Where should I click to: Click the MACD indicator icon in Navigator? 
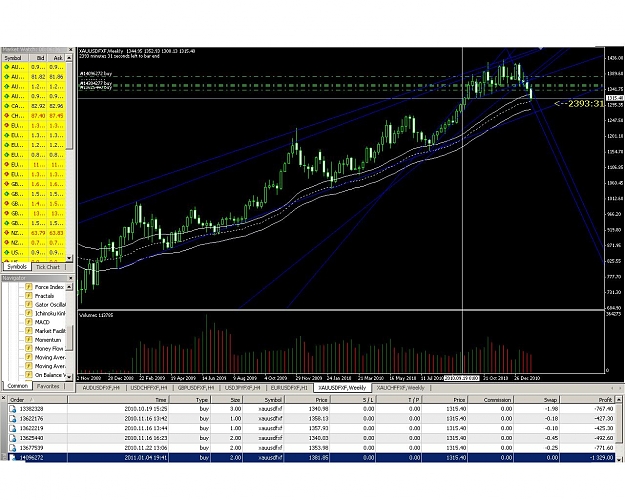[x=29, y=322]
